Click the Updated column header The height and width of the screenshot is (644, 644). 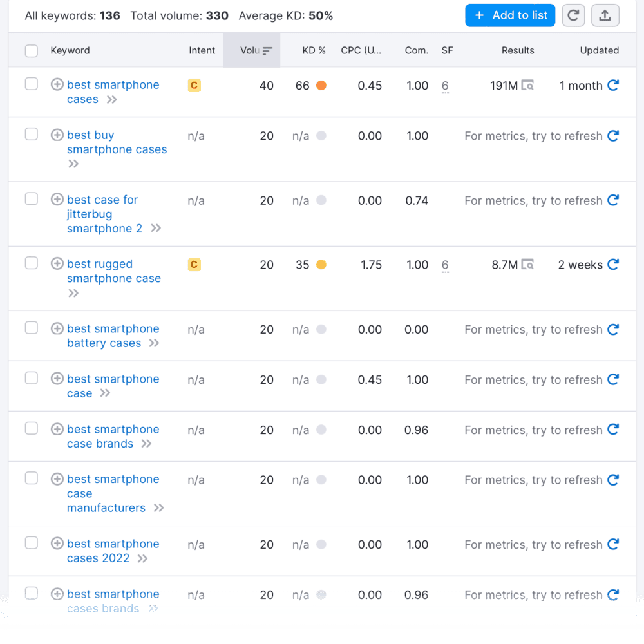[x=599, y=50]
